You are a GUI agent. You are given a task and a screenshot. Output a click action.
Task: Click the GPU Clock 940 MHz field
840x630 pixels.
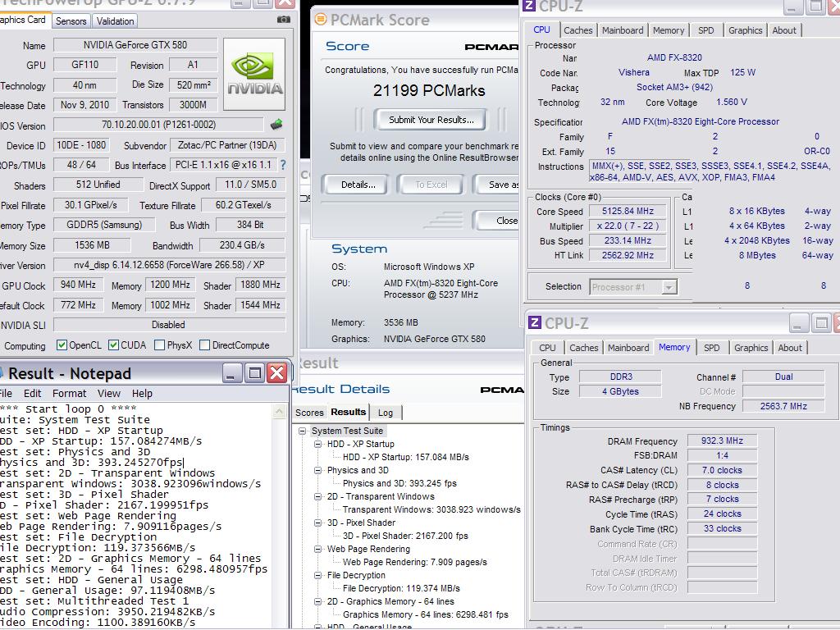78,285
